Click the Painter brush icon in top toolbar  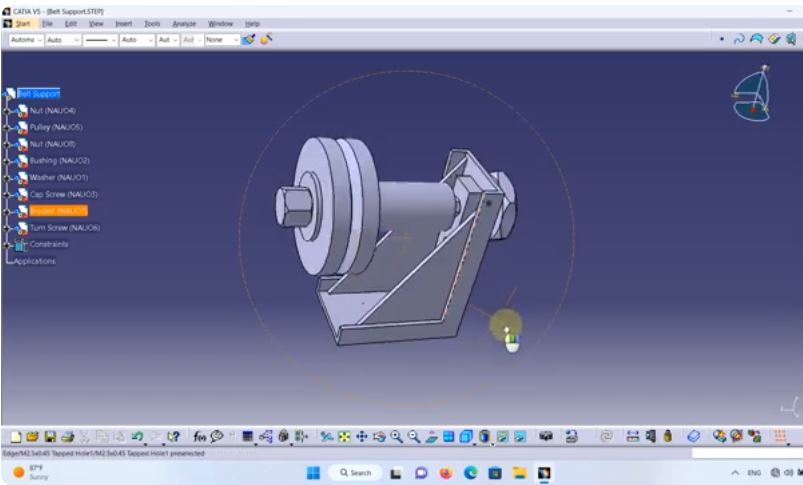(249, 39)
